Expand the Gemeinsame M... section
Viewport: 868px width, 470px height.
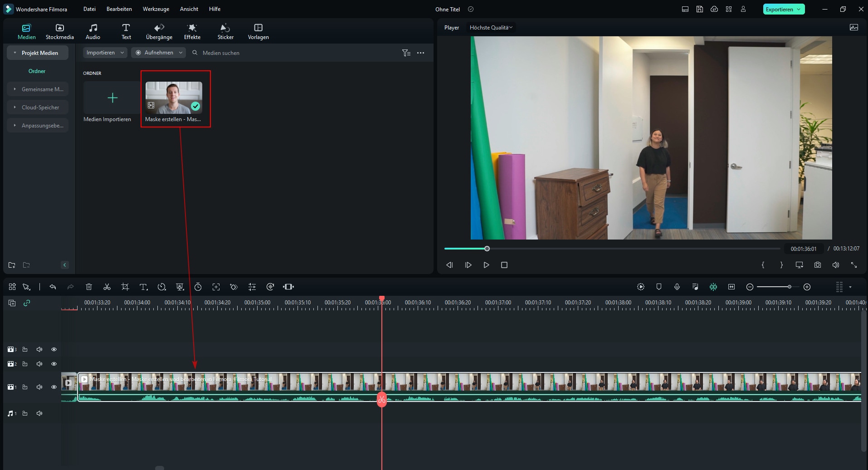15,89
